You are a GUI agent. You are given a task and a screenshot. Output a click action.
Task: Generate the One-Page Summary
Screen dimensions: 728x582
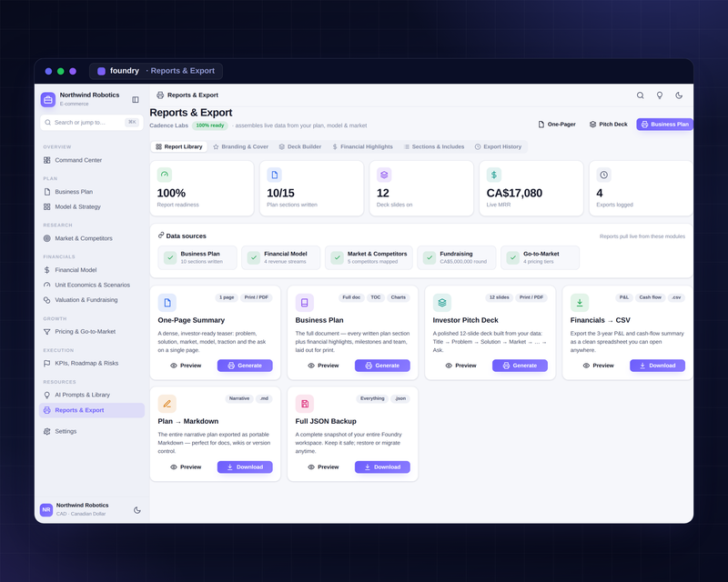pos(245,366)
